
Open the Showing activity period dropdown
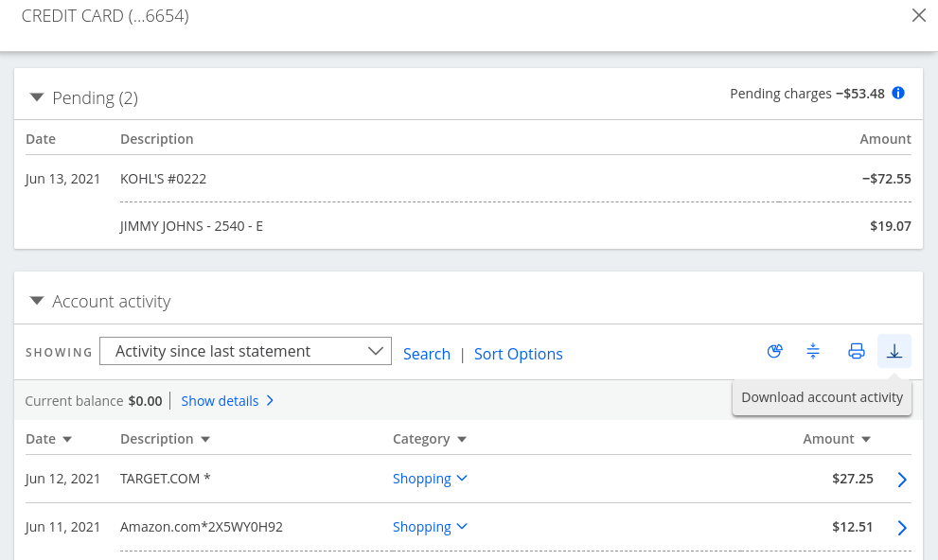[245, 351]
